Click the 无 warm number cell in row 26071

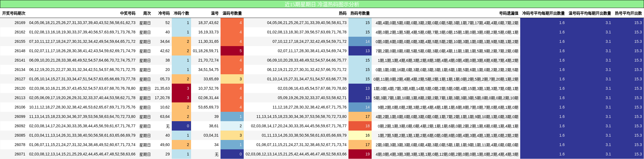216,154
